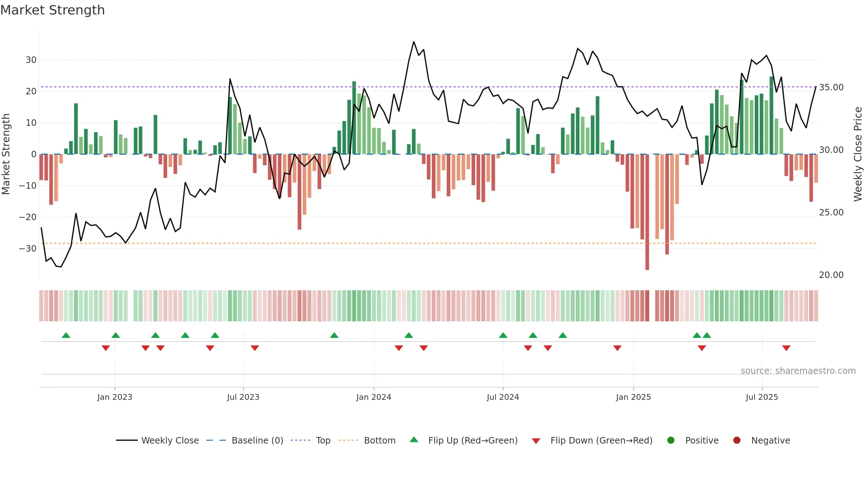Click the 30 strength axis label
This screenshot has width=868, height=488.
click(x=31, y=60)
